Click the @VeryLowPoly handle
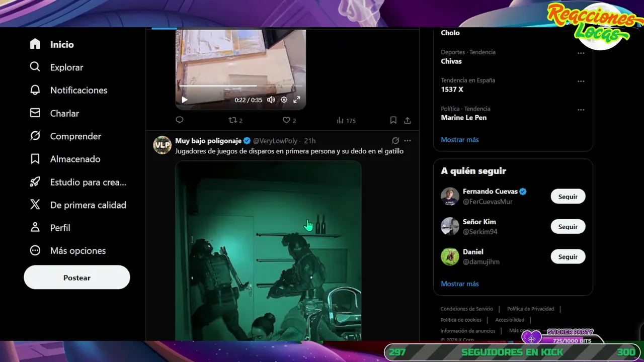This screenshot has height=362, width=644. pos(275,141)
